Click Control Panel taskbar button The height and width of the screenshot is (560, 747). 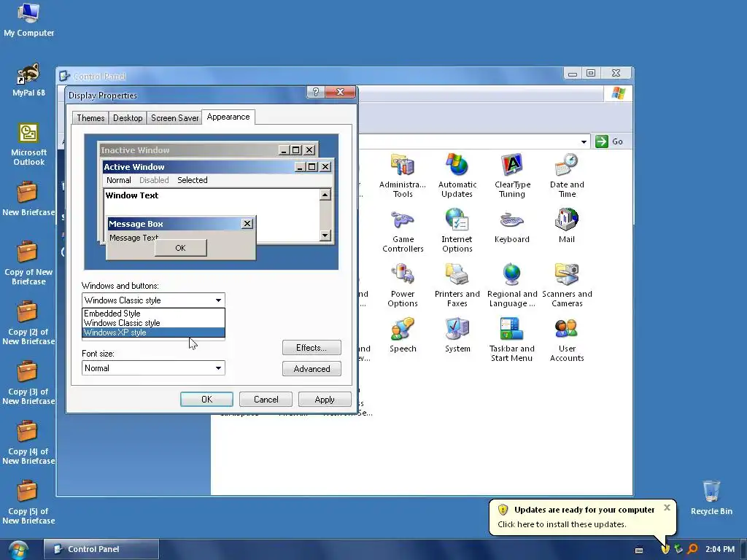click(x=101, y=549)
